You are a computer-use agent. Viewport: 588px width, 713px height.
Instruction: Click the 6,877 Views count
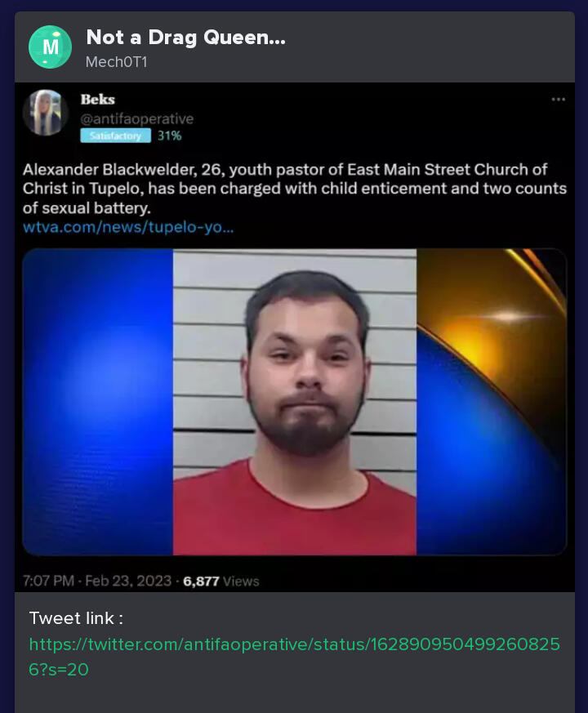tap(221, 582)
